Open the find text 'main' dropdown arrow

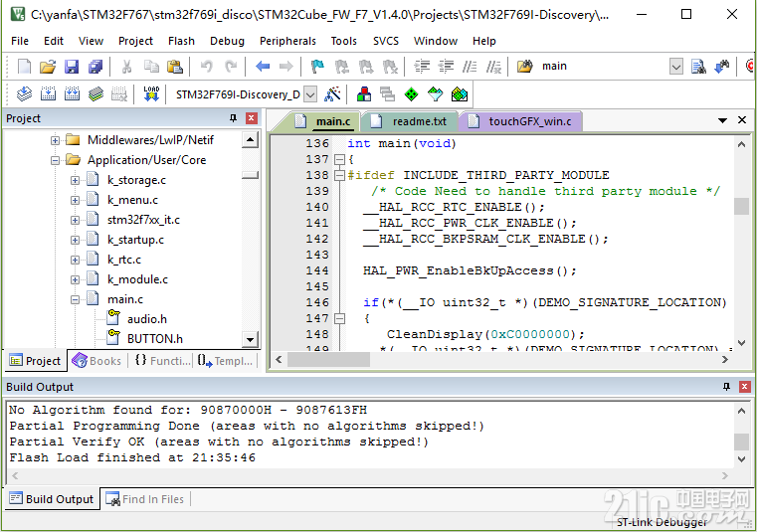(675, 67)
